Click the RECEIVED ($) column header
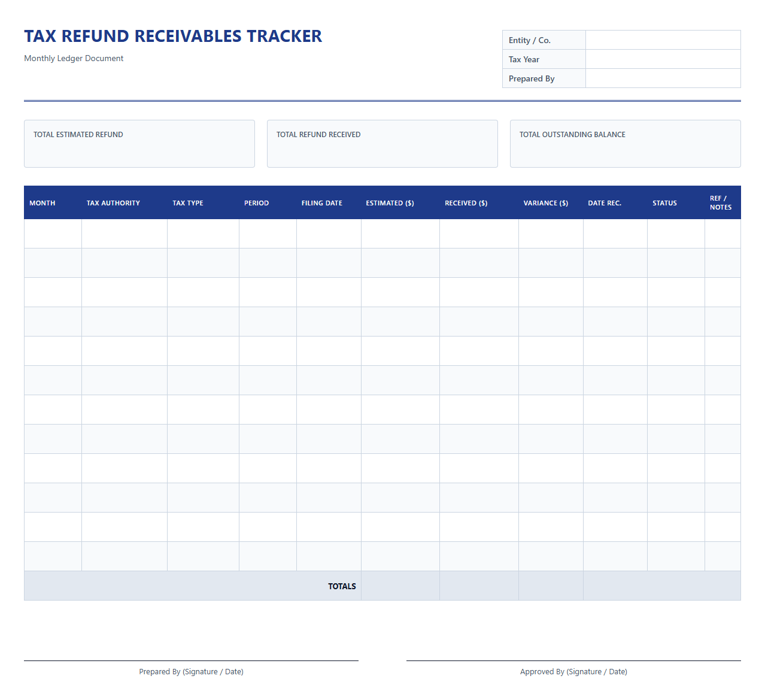 click(479, 203)
